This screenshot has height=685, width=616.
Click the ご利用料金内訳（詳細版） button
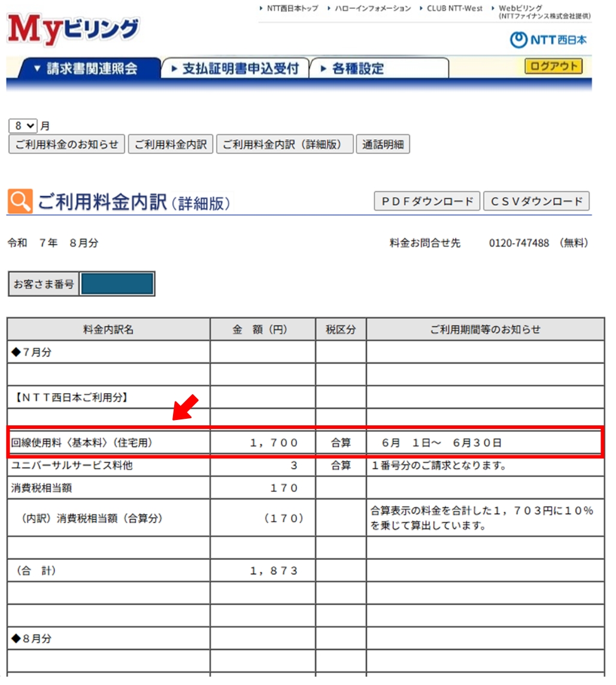(x=284, y=145)
